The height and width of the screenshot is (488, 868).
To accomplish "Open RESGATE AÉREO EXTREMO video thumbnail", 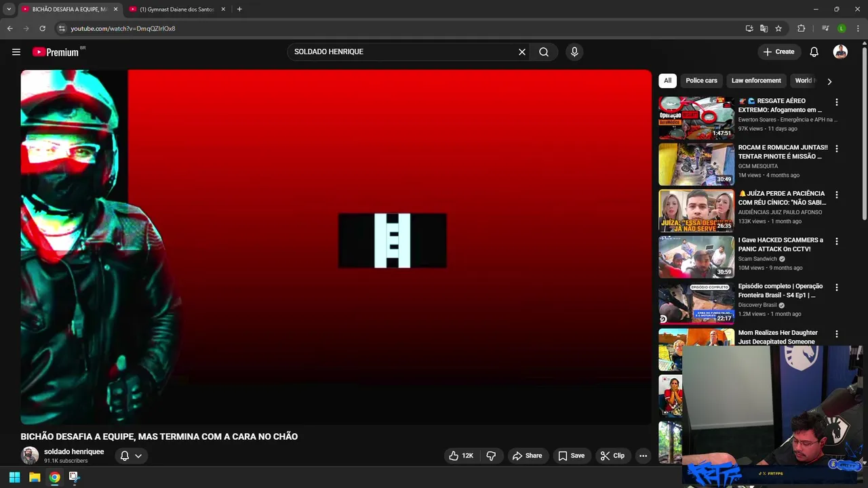I will [x=696, y=118].
